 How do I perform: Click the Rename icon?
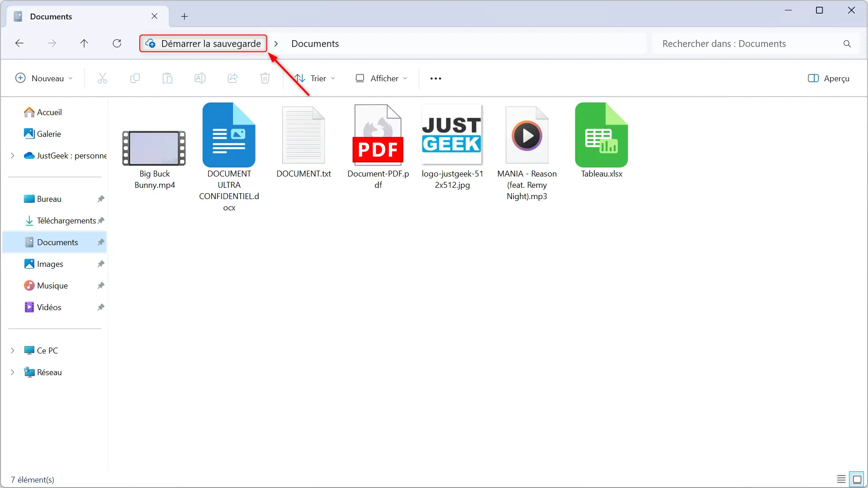click(200, 79)
